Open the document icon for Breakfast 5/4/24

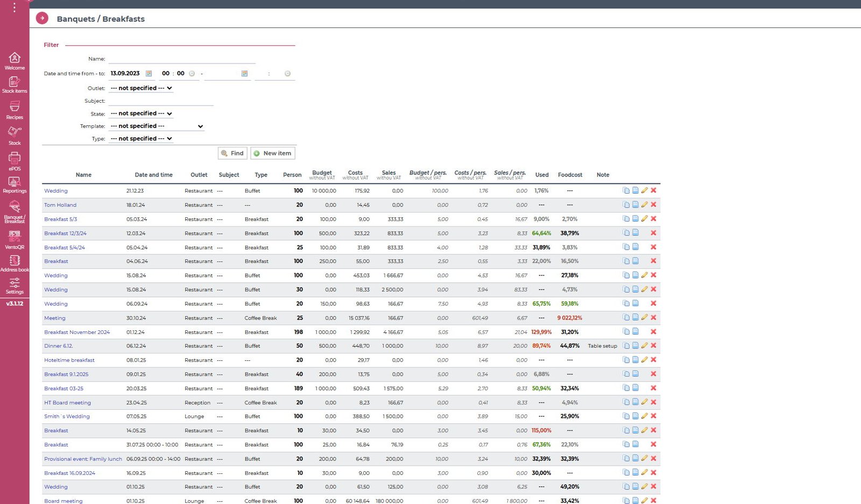pyautogui.click(x=635, y=247)
